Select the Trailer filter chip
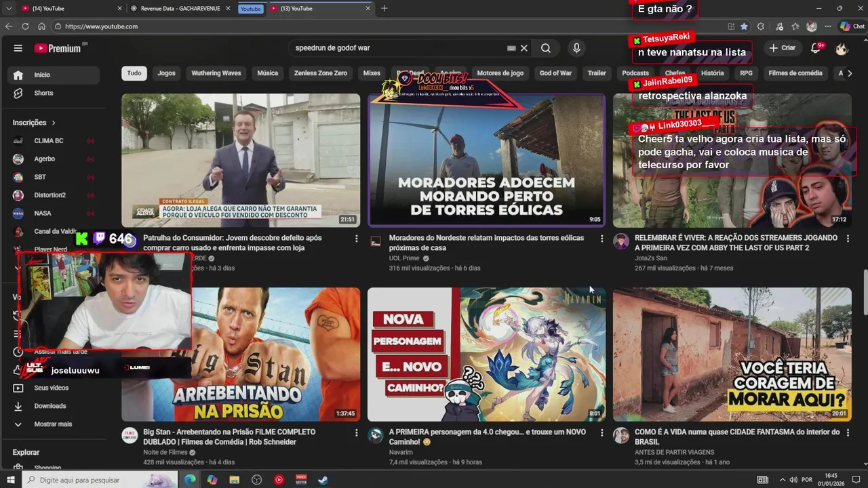 [x=597, y=73]
